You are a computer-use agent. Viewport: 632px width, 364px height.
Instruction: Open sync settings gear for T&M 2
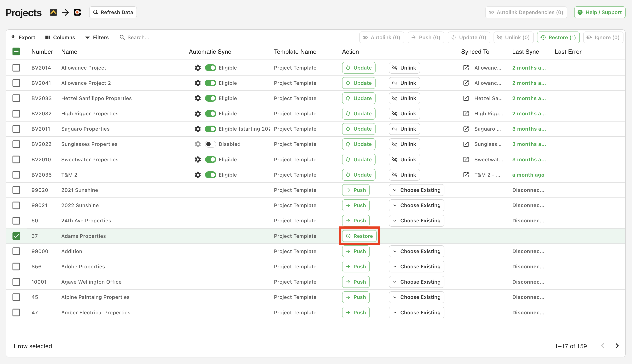coord(198,175)
